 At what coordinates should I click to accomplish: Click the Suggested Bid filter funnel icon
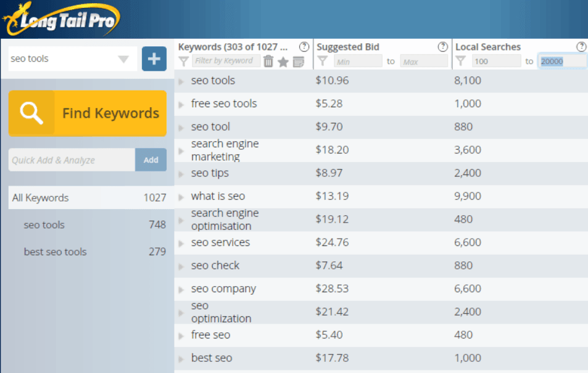point(322,61)
